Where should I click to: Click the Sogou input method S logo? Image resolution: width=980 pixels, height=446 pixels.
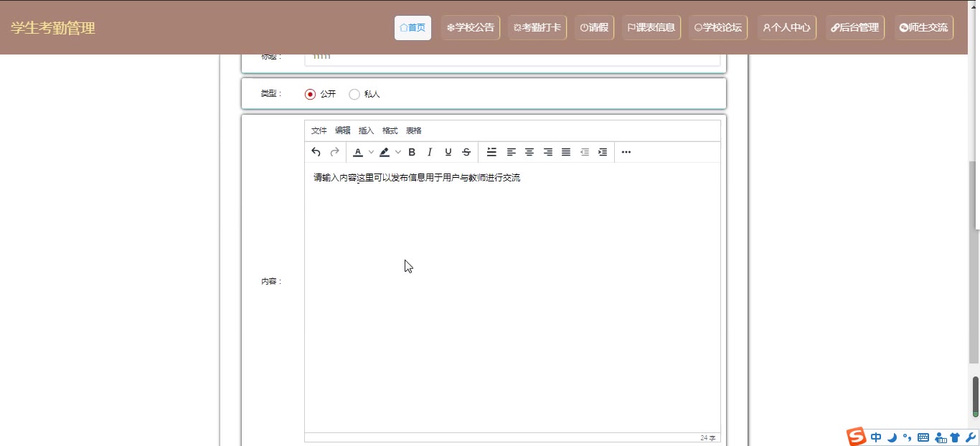point(857,437)
